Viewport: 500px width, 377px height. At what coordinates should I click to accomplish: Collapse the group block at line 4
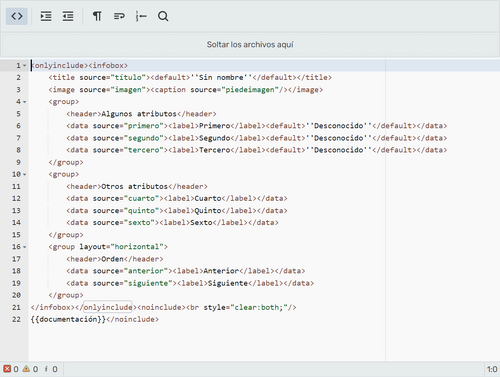(x=24, y=102)
